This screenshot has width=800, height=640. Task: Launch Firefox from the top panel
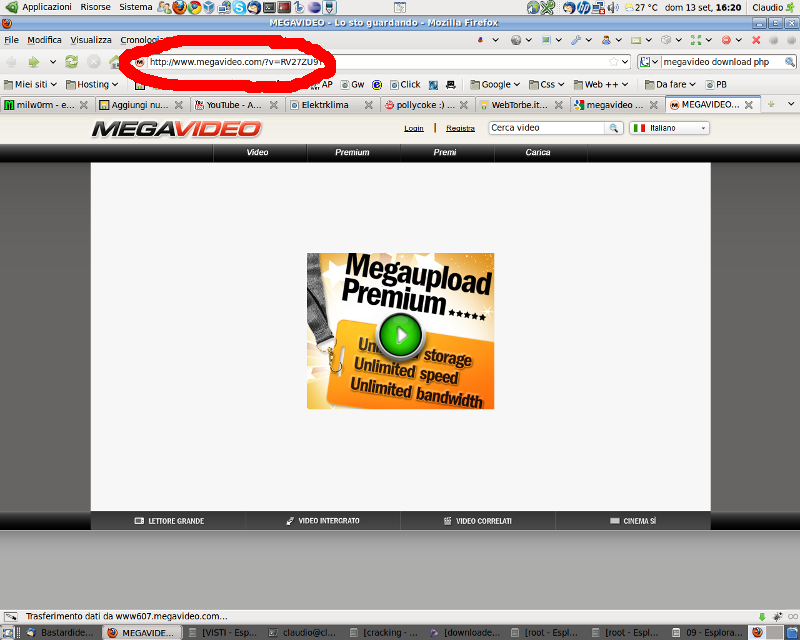[x=179, y=7]
